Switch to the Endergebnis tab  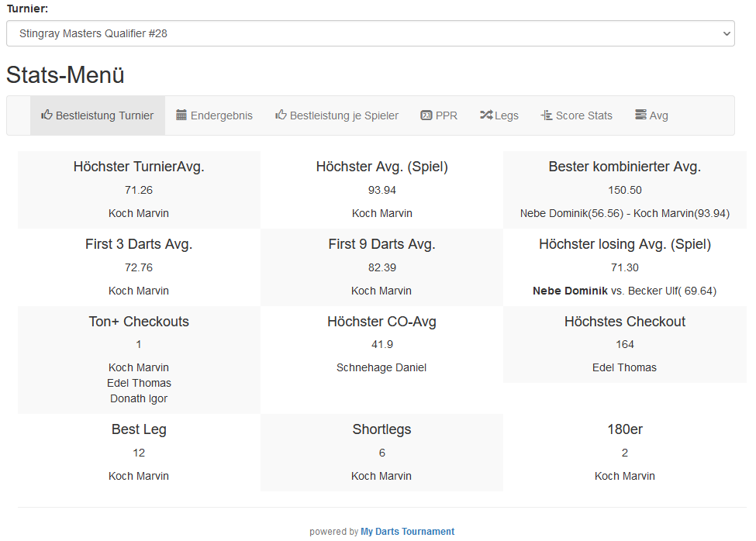[x=221, y=115]
